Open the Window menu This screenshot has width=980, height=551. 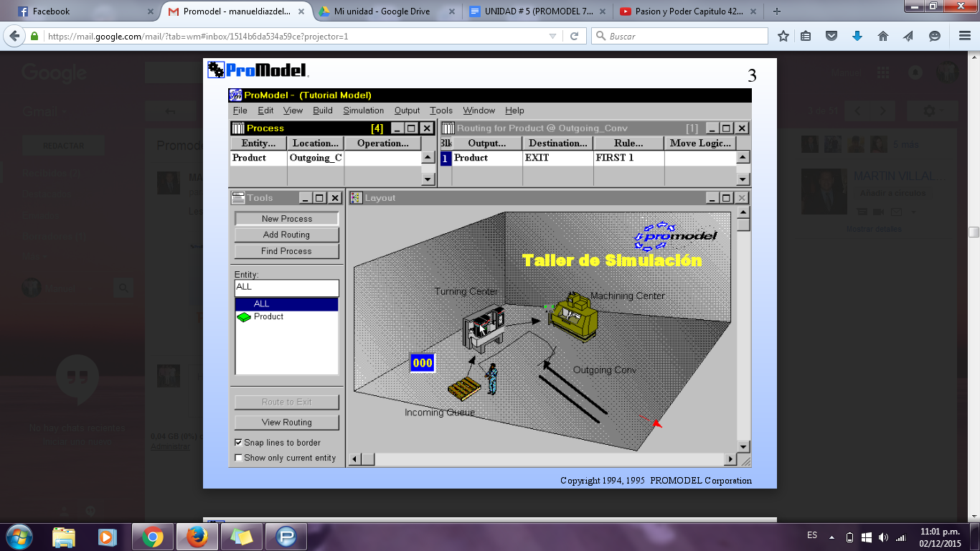click(479, 110)
